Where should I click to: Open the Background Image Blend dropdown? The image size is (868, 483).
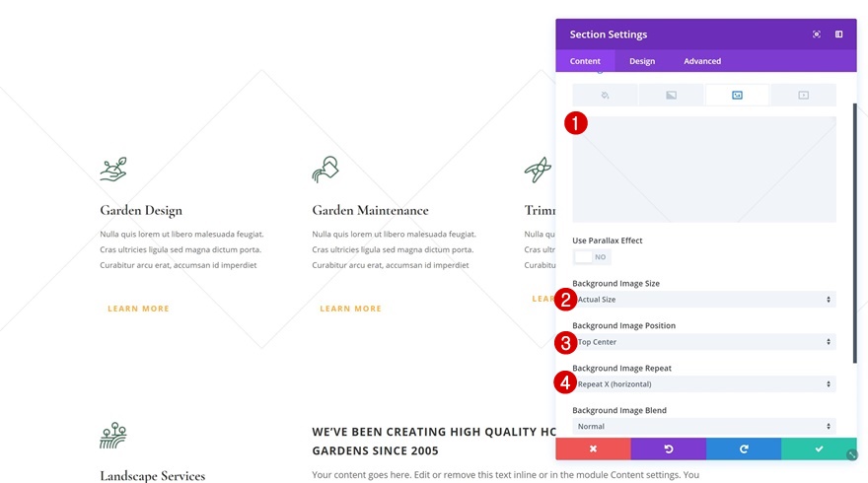(x=704, y=427)
